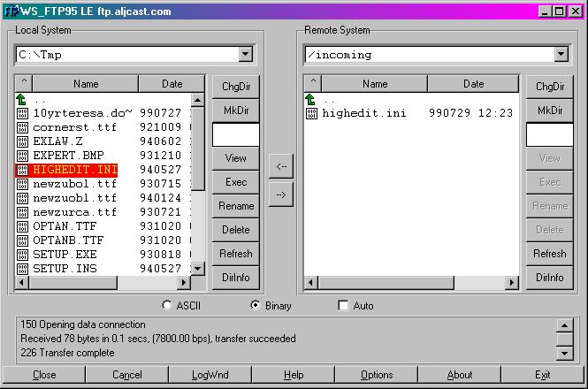Click file icon beside EXLAW.Z
Viewport: 588px width, 389px height.
[22, 141]
